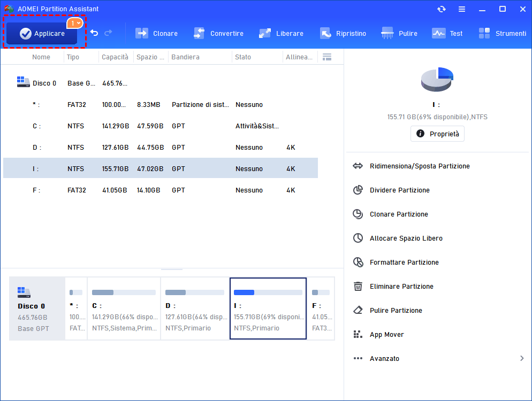The height and width of the screenshot is (401, 532).
Task: Click the I : blue usage bar in disk map
Action: tap(268, 292)
